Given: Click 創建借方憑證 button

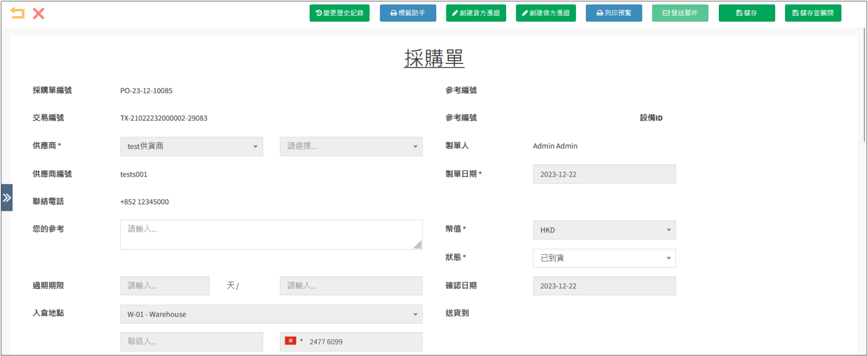Looking at the screenshot, I should pyautogui.click(x=546, y=13).
